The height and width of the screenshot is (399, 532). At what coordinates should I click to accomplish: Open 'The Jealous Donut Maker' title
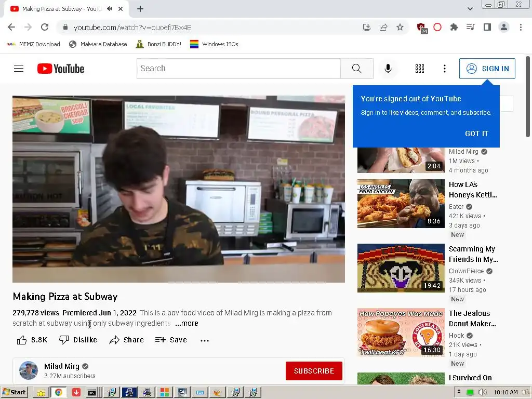pos(472,318)
